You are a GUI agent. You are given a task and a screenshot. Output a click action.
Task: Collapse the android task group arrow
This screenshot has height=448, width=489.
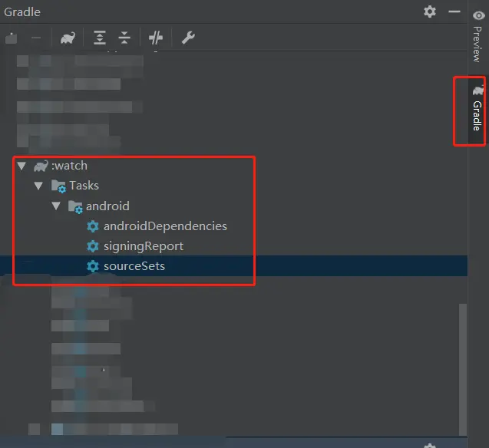click(x=56, y=206)
